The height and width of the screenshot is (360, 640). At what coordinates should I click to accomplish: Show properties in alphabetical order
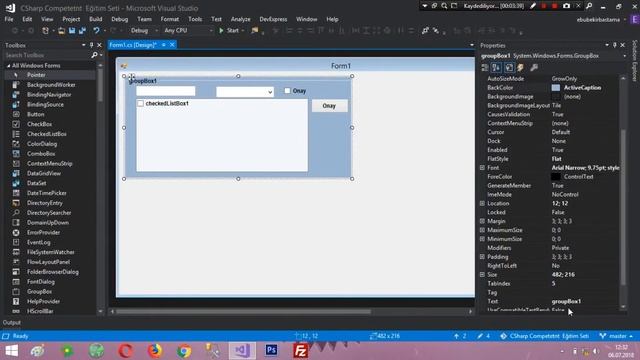coord(496,68)
